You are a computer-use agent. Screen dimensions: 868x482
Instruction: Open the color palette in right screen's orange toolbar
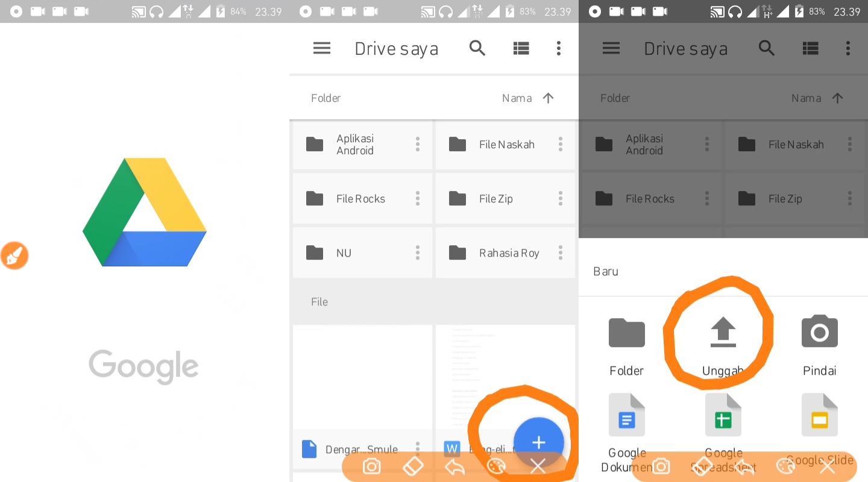click(785, 466)
